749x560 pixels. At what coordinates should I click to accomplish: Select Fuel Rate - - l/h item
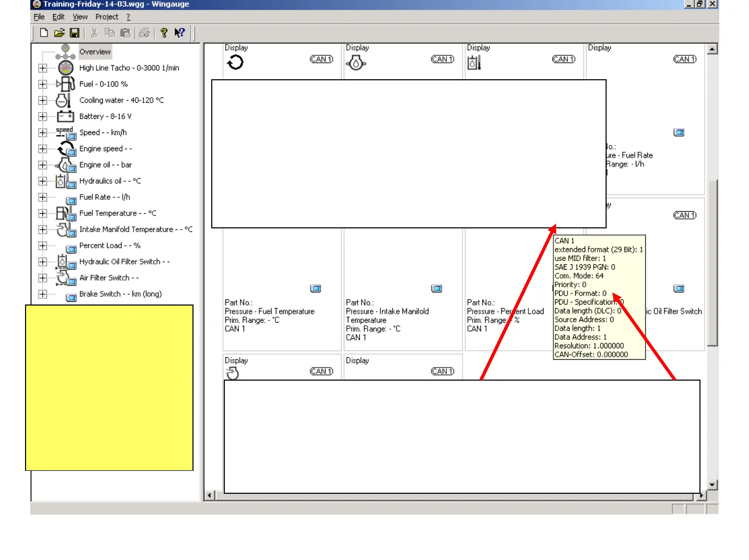coord(104,197)
